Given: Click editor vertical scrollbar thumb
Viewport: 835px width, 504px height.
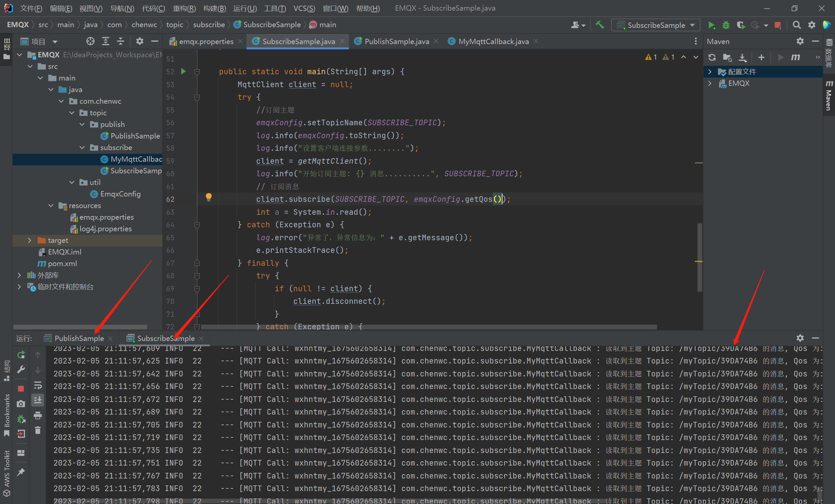Looking at the screenshot, I should (699, 257).
